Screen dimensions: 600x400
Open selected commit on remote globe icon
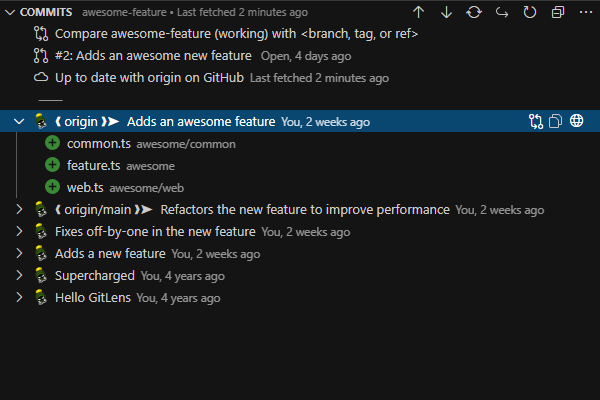coord(577,122)
